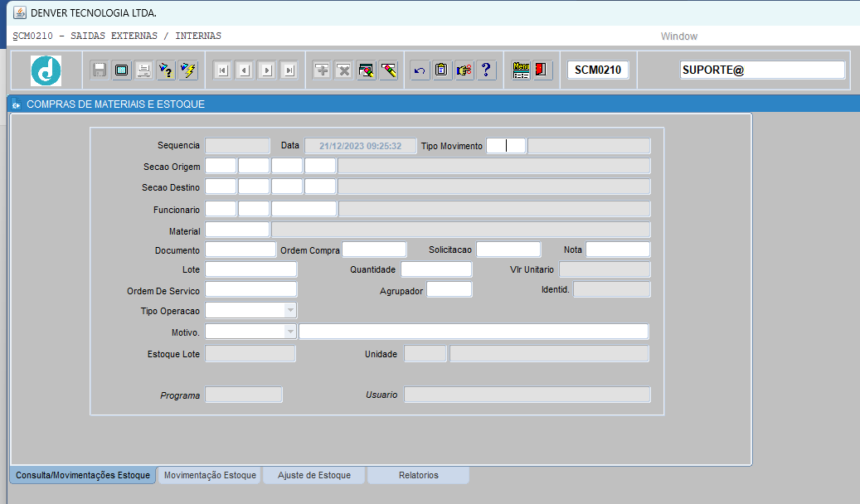Click the Execute Query lightning icon
Image resolution: width=860 pixels, height=504 pixels.
tap(188, 70)
